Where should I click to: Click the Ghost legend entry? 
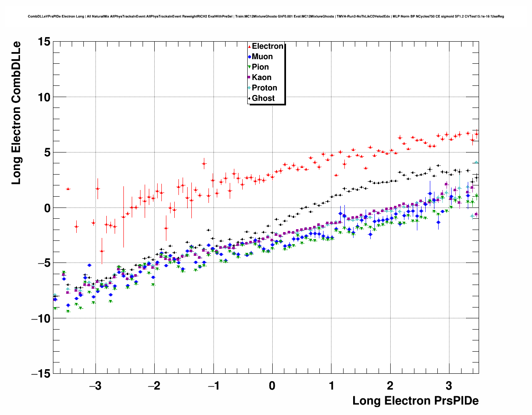(261, 98)
